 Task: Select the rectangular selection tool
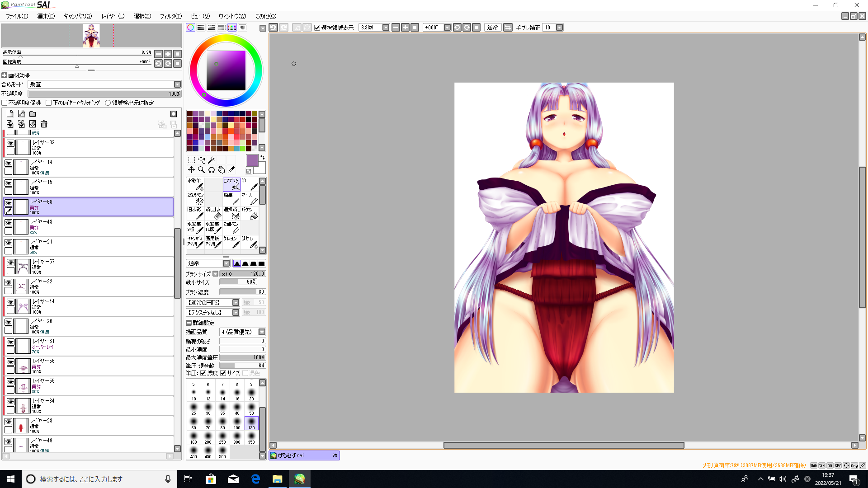click(x=192, y=160)
